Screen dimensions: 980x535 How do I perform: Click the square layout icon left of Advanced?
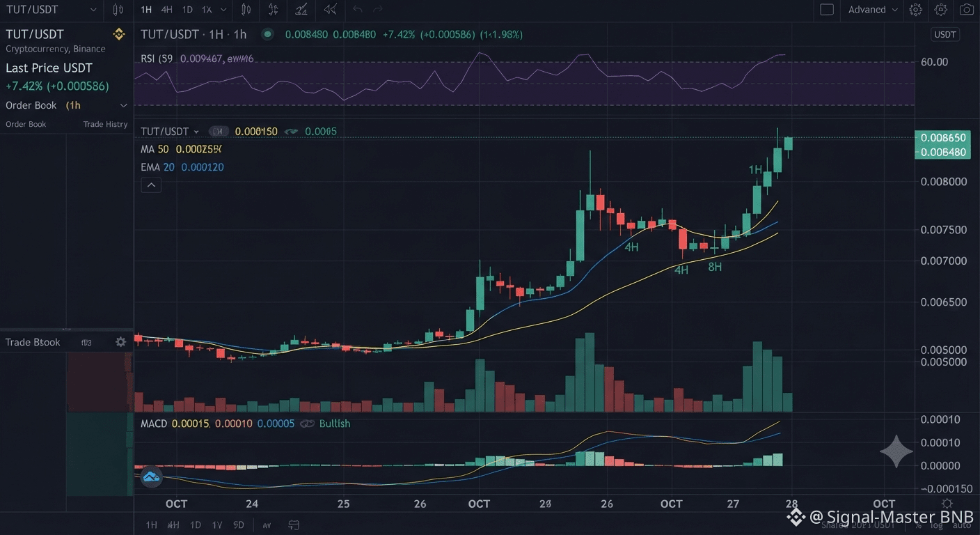click(x=827, y=10)
